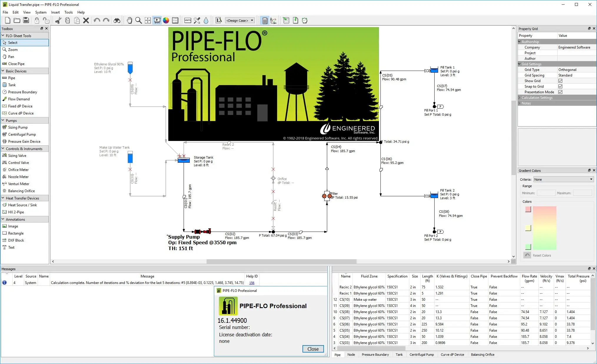The width and height of the screenshot is (597, 364).
Task: Choose Heat Source / Sink tool
Action: click(x=22, y=205)
